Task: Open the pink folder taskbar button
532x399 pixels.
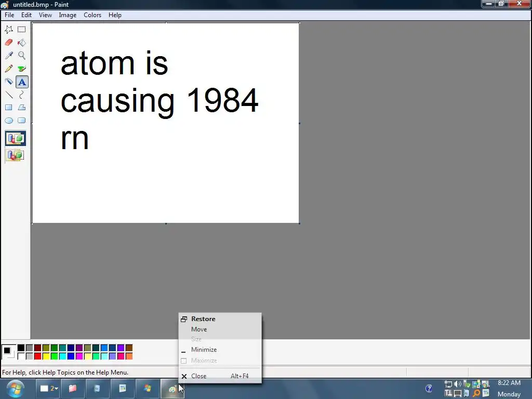Action: pos(73,389)
